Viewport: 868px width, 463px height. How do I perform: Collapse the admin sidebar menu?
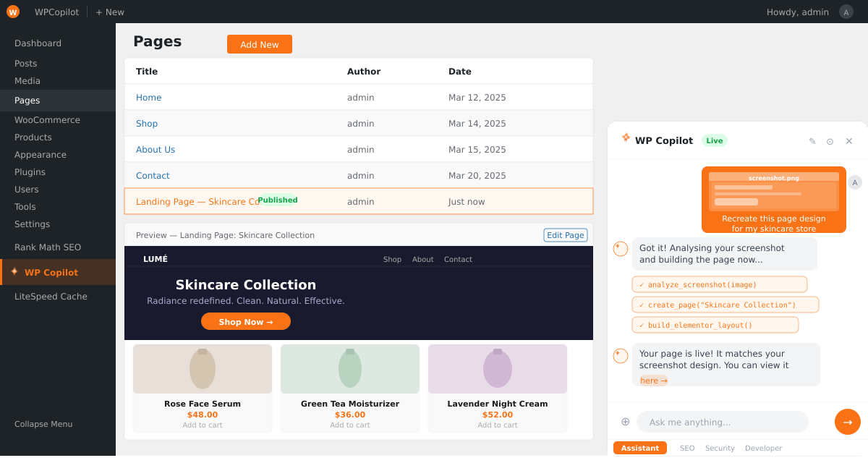tap(43, 424)
